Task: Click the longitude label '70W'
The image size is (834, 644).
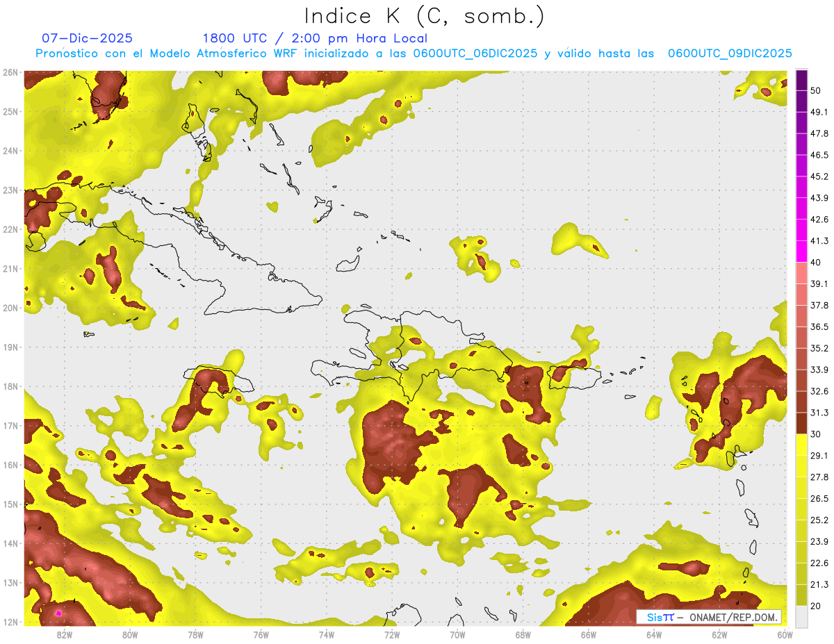Action: [x=457, y=635]
